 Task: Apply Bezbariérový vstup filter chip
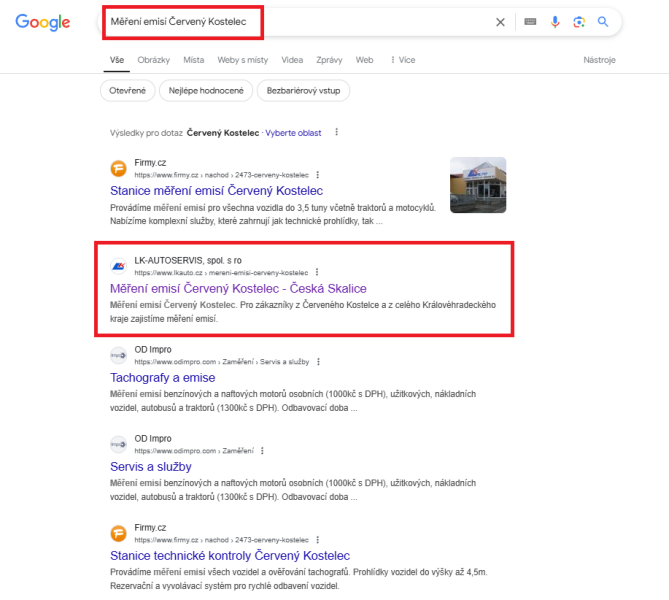coord(303,90)
